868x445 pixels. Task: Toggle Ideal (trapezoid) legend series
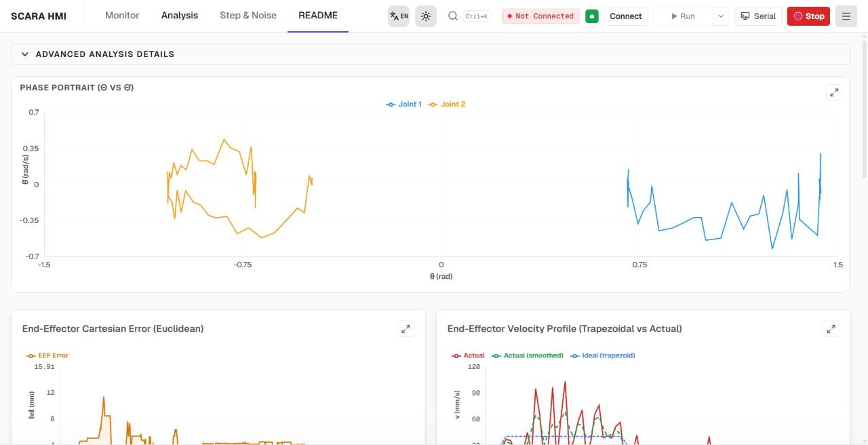[602, 355]
